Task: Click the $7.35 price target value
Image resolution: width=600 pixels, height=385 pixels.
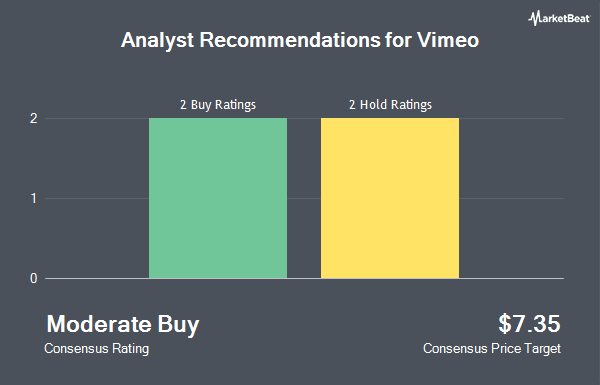Action: click(529, 323)
